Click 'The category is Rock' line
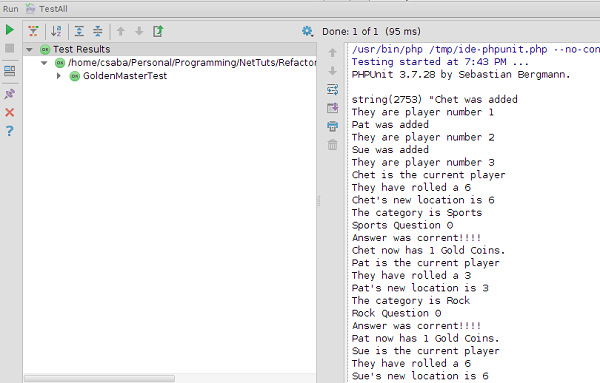This screenshot has height=383, width=600. pos(411,301)
